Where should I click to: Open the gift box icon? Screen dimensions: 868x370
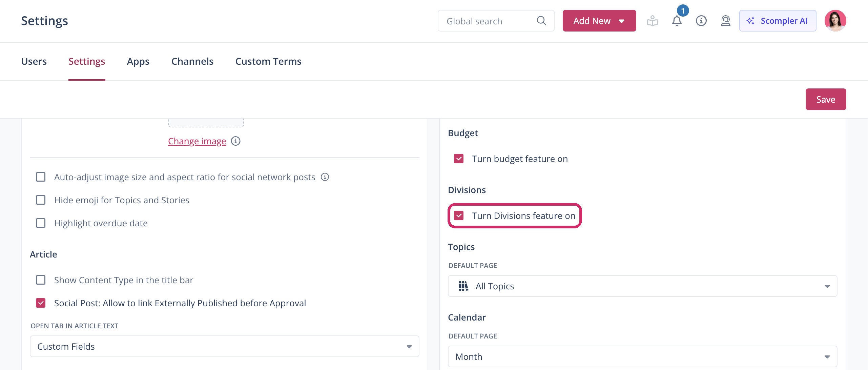(652, 21)
